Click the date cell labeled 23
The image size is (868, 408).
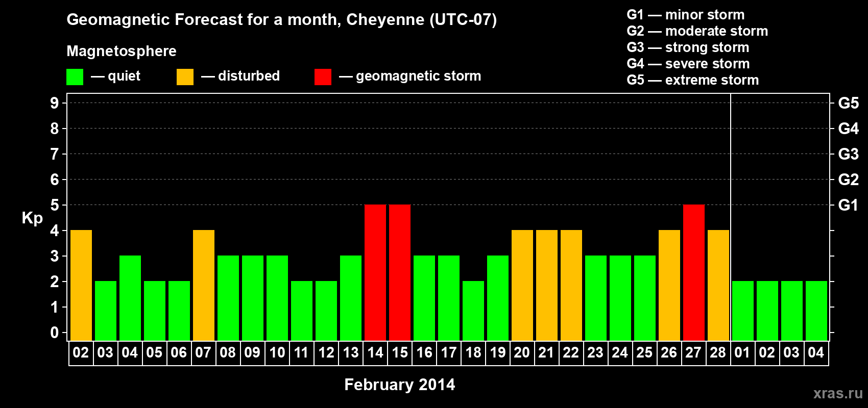595,353
